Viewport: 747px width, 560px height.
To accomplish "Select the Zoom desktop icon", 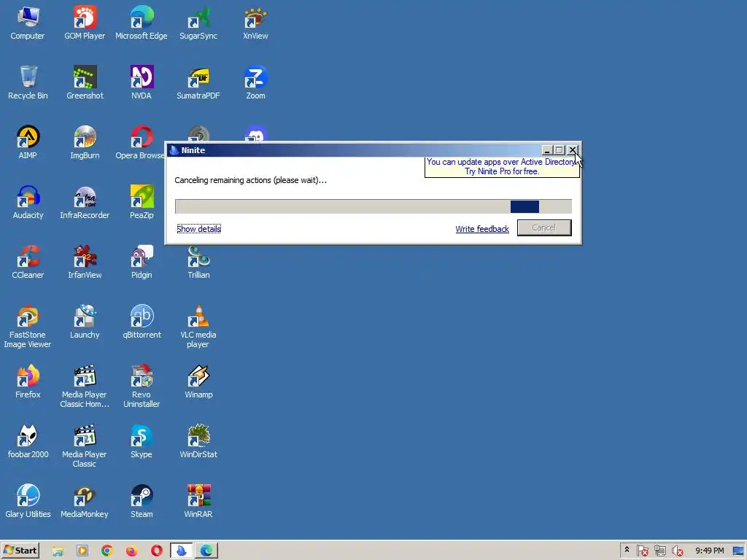I will click(255, 83).
